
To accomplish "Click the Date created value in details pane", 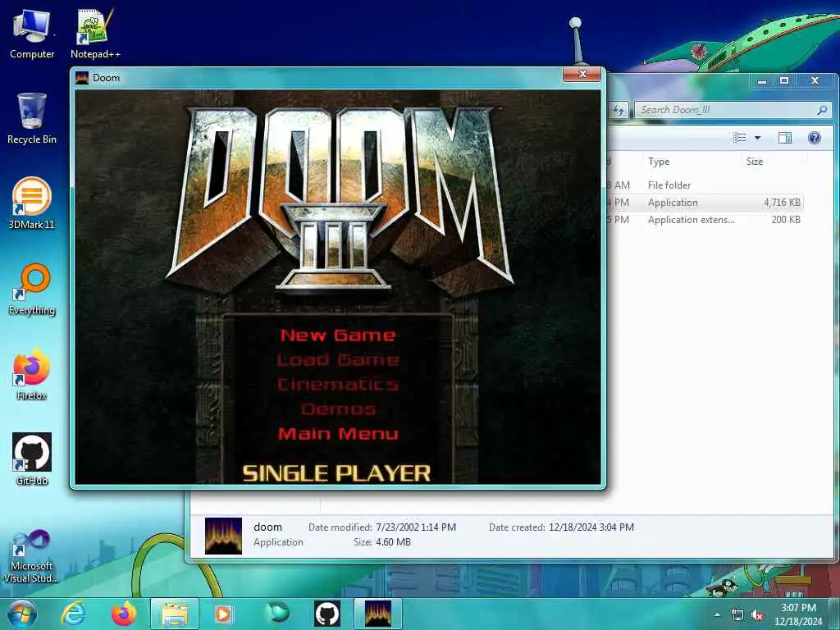I will pos(591,527).
